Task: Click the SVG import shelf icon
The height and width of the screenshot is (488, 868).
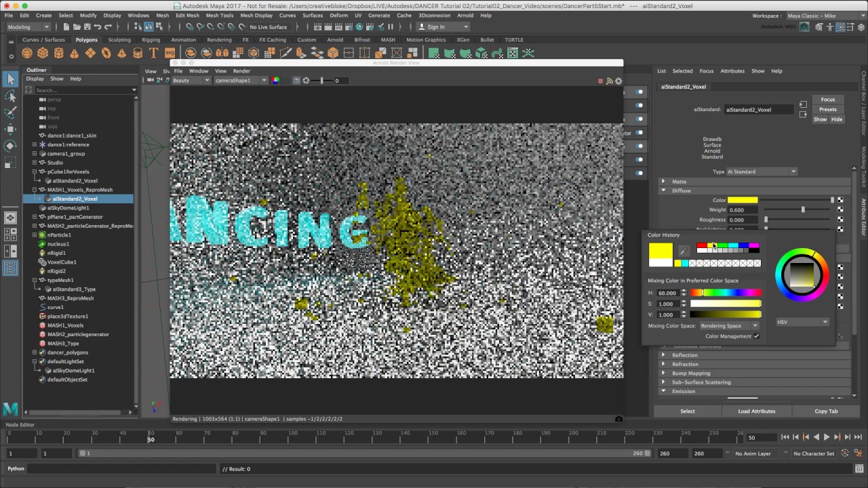Action: [x=170, y=53]
